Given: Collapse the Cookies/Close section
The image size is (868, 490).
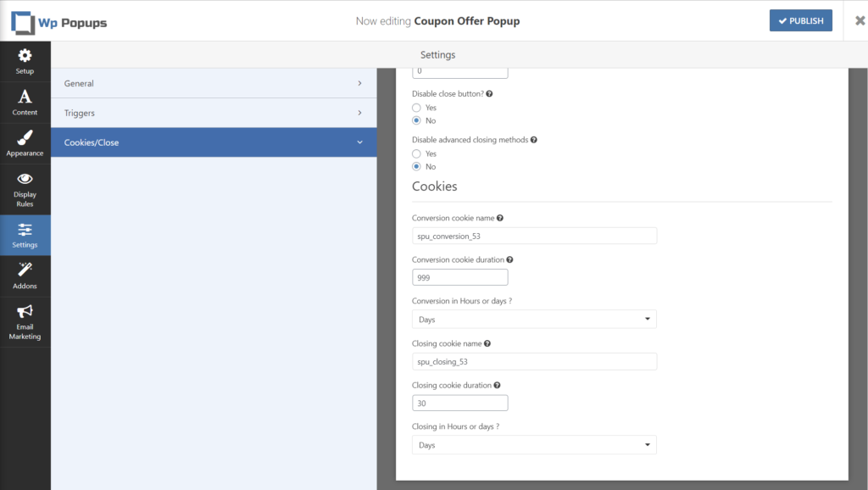Looking at the screenshot, I should 215,142.
